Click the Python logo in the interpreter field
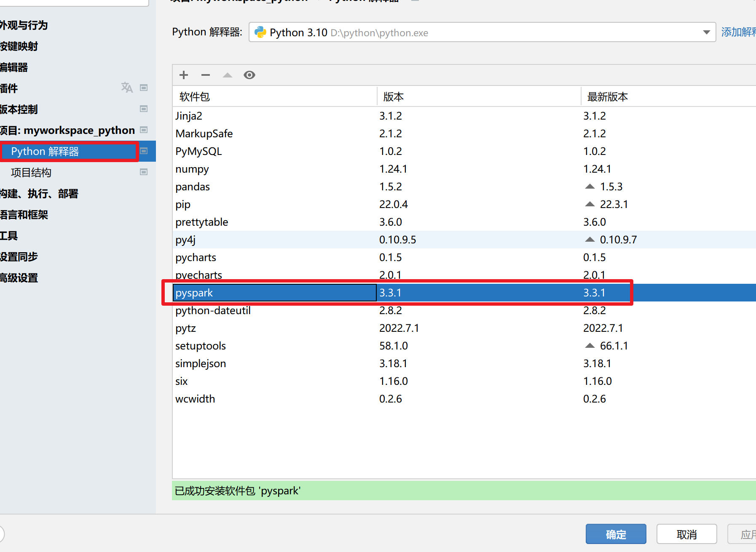The width and height of the screenshot is (756, 552). 260,32
